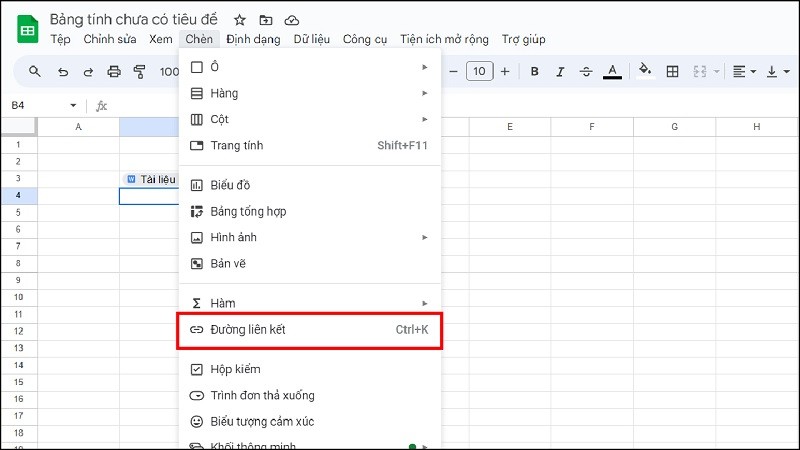Toggle bold formatting
Screen dimensions: 800x450
pyautogui.click(x=535, y=71)
